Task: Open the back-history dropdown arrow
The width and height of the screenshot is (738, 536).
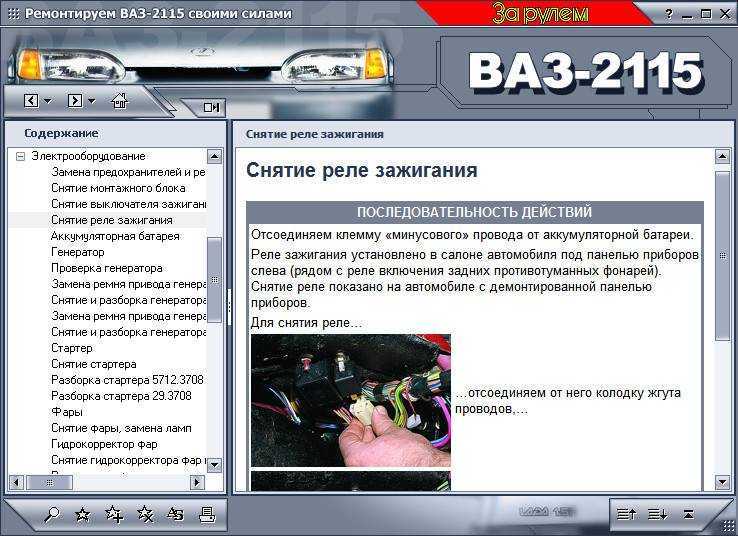Action: coord(48,101)
